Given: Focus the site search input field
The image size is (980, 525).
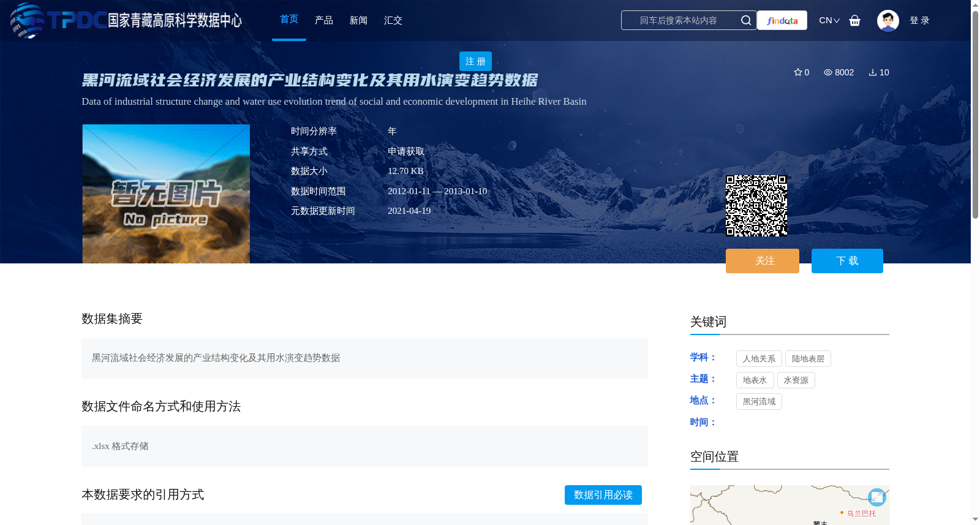Looking at the screenshot, I should point(680,20).
